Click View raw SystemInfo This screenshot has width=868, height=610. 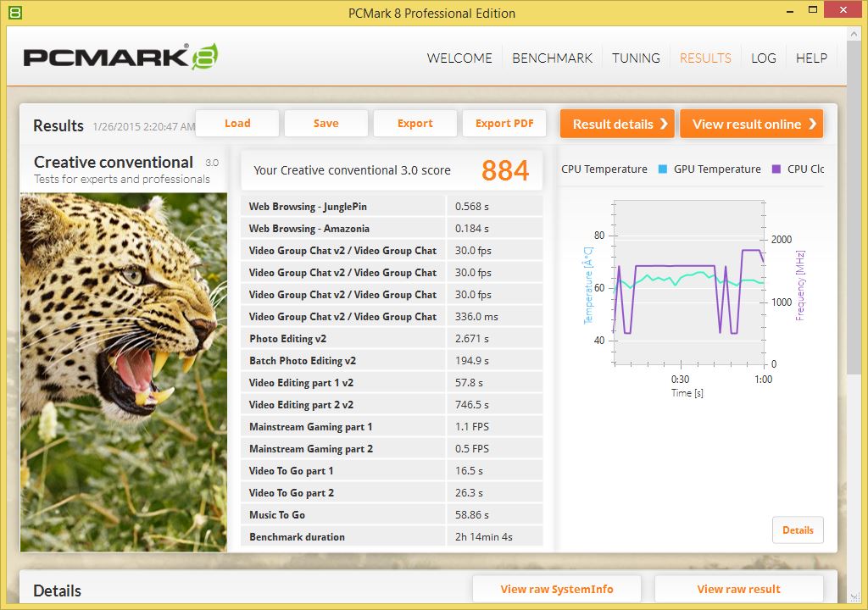coord(557,590)
